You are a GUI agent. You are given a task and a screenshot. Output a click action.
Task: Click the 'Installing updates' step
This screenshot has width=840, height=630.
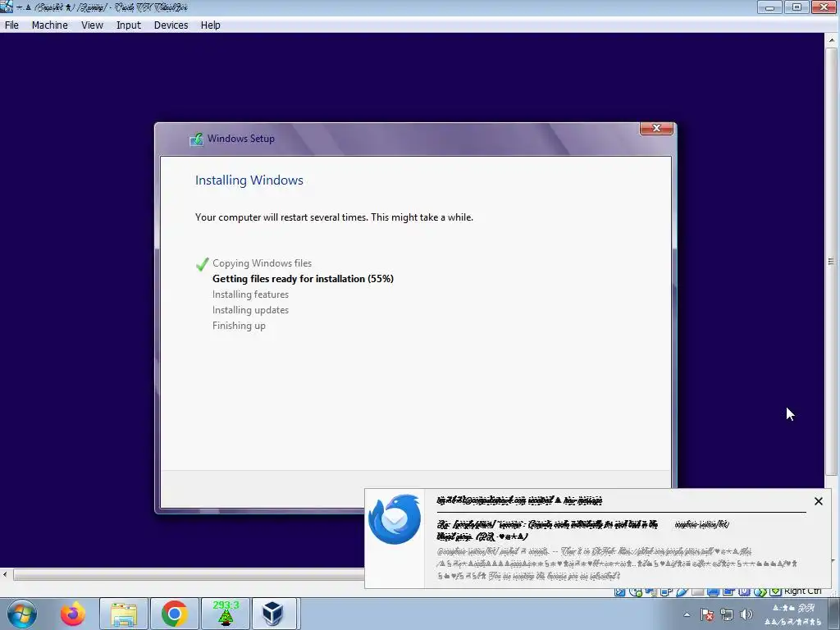coord(250,310)
